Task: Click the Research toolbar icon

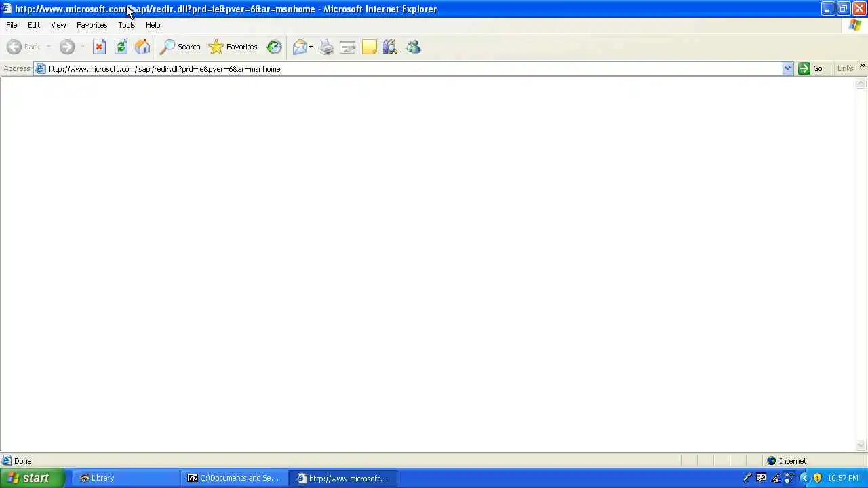Action: coord(391,47)
